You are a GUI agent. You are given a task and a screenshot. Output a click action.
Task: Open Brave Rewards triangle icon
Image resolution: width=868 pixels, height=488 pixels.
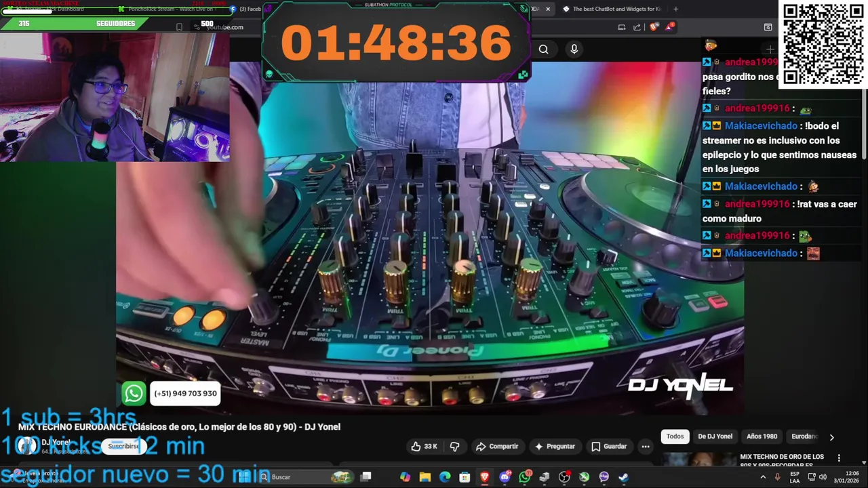point(670,27)
